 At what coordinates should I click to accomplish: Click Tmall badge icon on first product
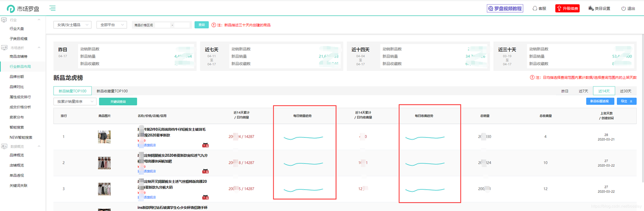point(205,145)
